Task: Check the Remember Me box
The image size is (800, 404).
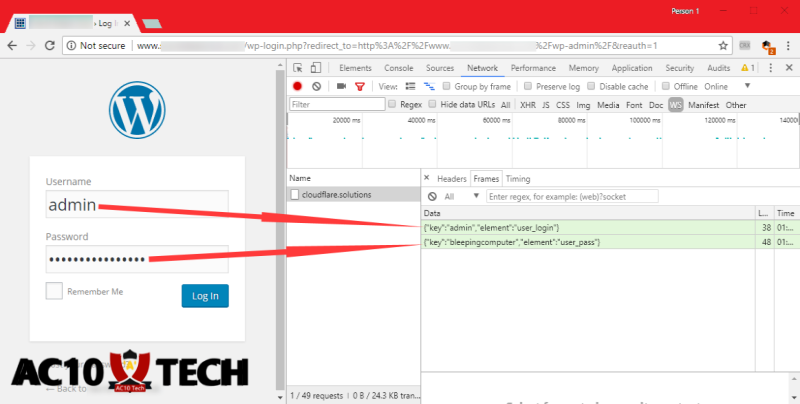Action: coord(54,291)
